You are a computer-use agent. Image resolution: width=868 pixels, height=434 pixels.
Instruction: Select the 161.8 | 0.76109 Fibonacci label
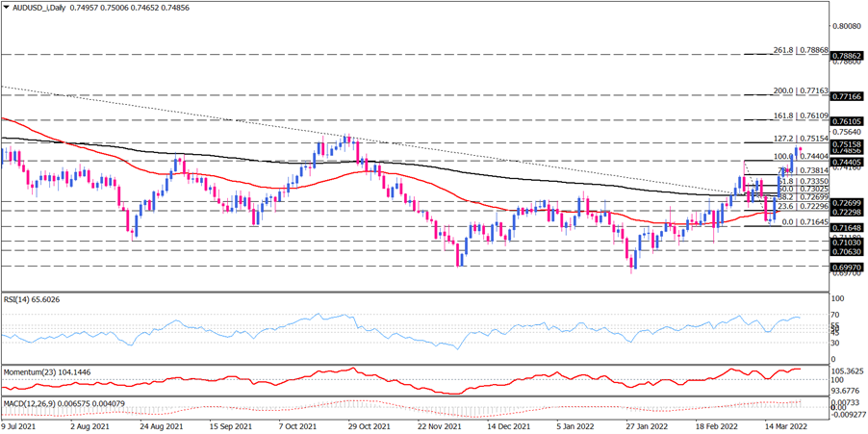point(801,115)
